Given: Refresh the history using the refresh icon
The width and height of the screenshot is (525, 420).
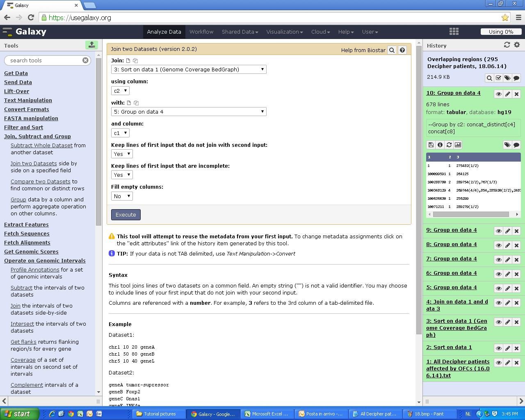Looking at the screenshot, I should pos(507,45).
